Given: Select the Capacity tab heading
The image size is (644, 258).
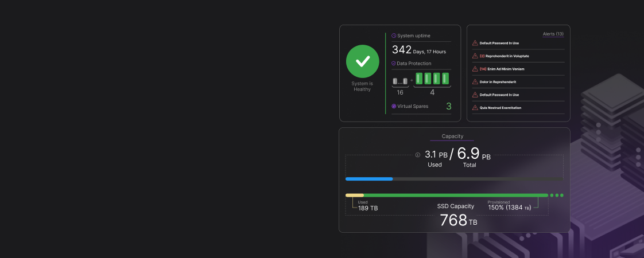Looking at the screenshot, I should 452,136.
